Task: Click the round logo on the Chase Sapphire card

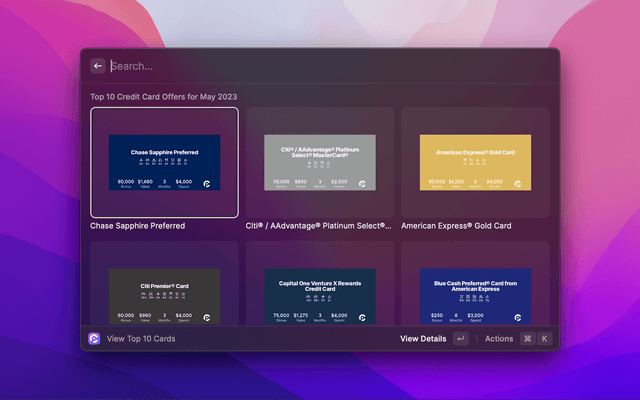Action: coord(207,184)
